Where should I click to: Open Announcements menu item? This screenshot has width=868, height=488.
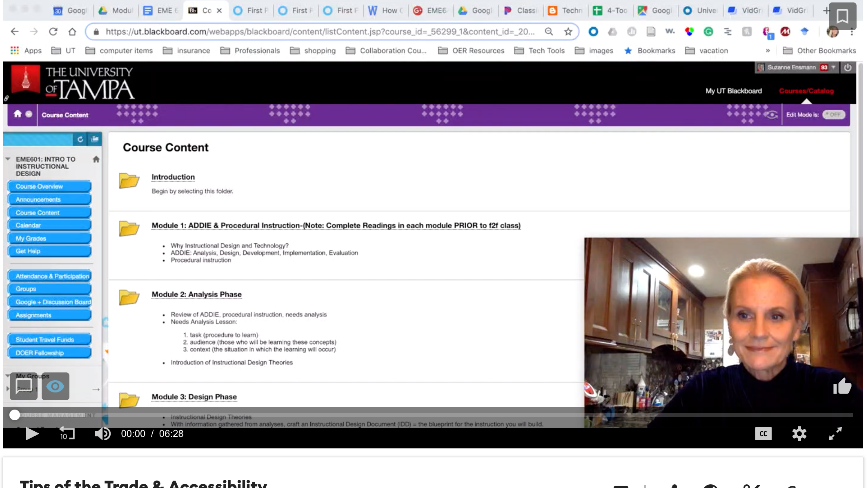49,199
